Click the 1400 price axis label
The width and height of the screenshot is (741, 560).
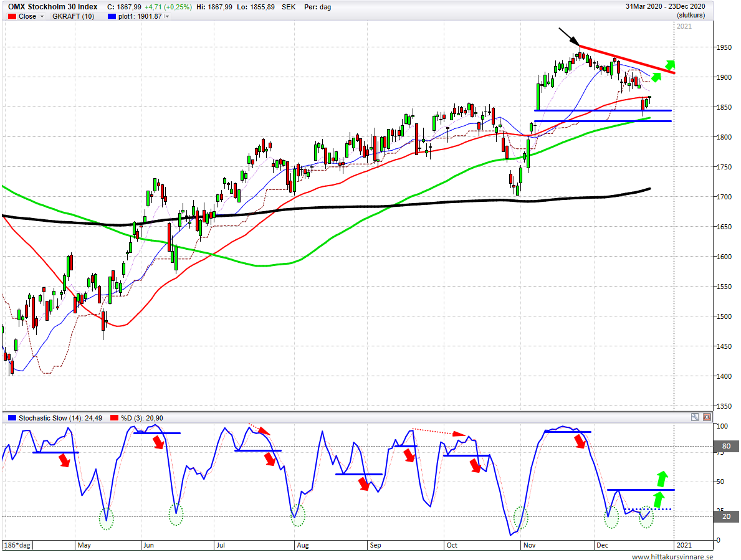[724, 376]
